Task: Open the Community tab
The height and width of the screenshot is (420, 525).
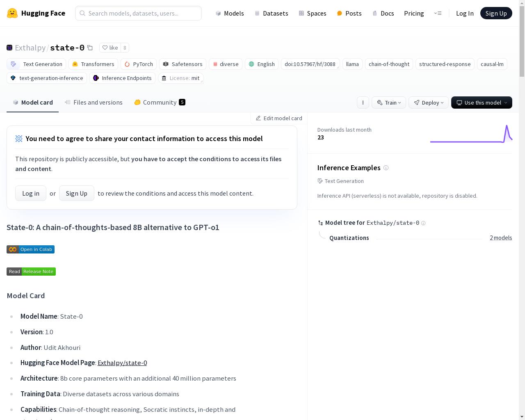Action: point(160,103)
